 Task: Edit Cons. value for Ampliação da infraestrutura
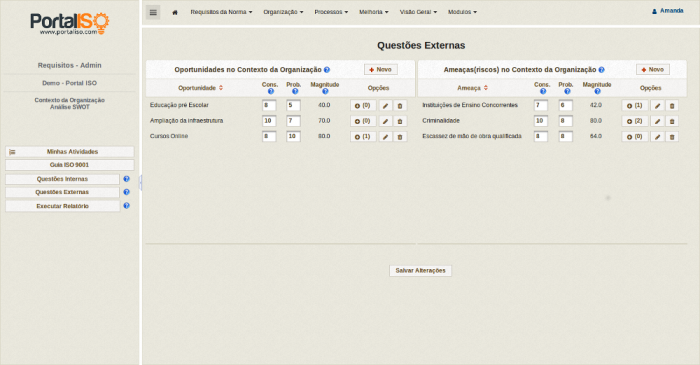[269, 121]
